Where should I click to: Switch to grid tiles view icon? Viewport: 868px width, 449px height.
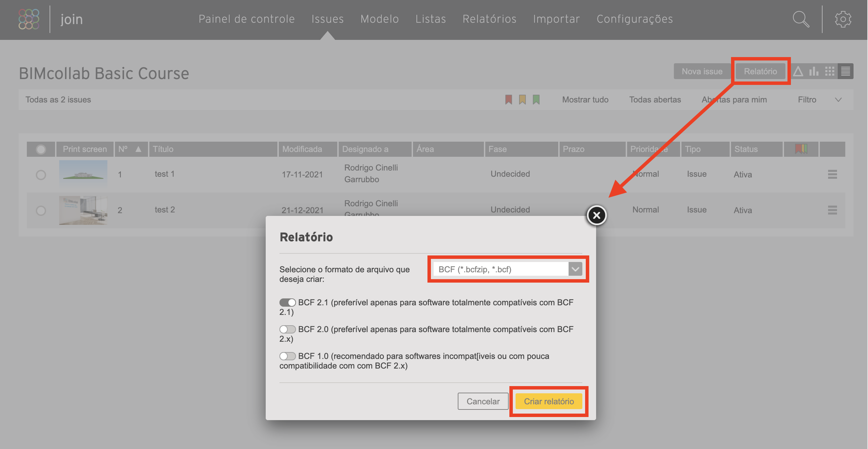pyautogui.click(x=830, y=71)
